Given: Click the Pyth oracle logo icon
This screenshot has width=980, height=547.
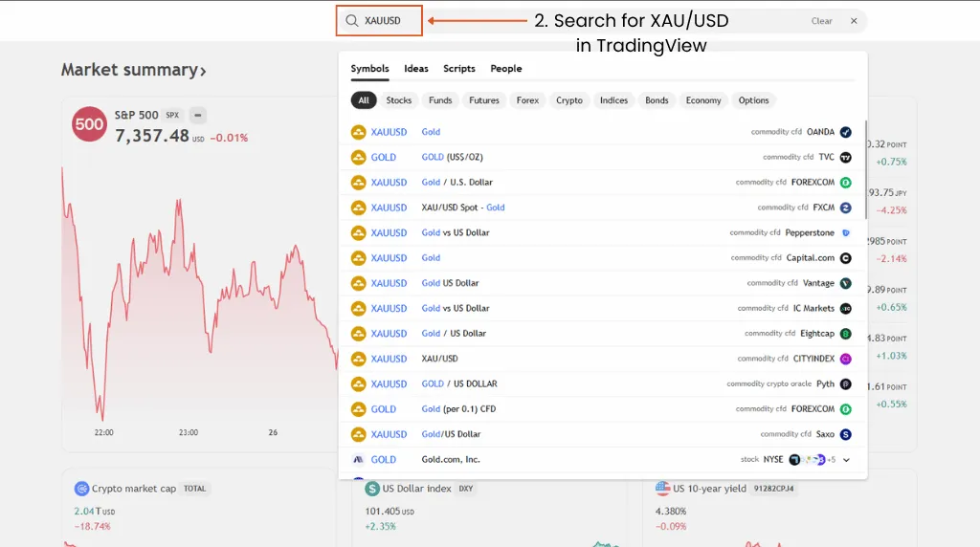Looking at the screenshot, I should 846,384.
